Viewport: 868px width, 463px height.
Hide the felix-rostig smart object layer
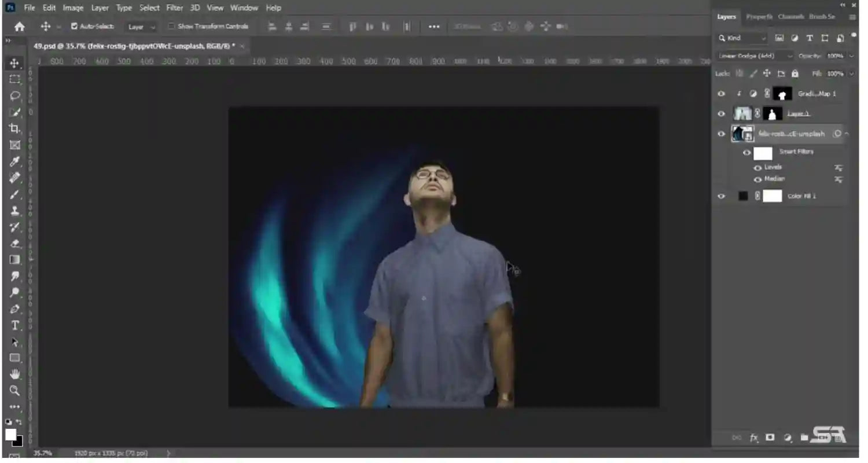(721, 134)
